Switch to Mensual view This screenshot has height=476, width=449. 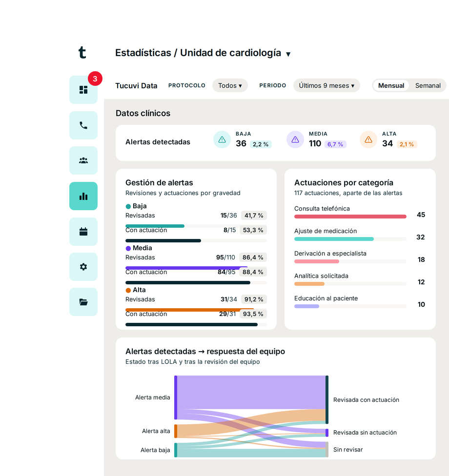coord(391,86)
